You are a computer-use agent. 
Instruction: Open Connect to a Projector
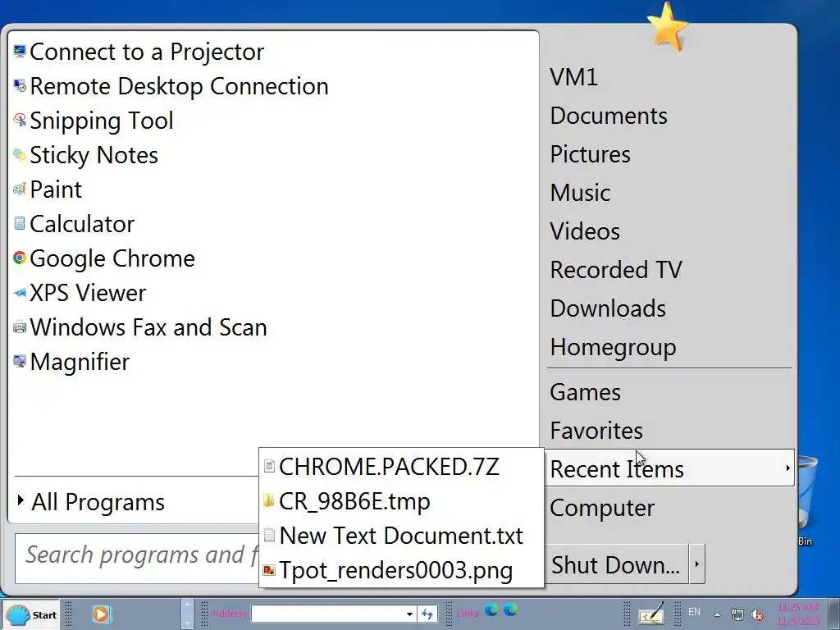[139, 52]
